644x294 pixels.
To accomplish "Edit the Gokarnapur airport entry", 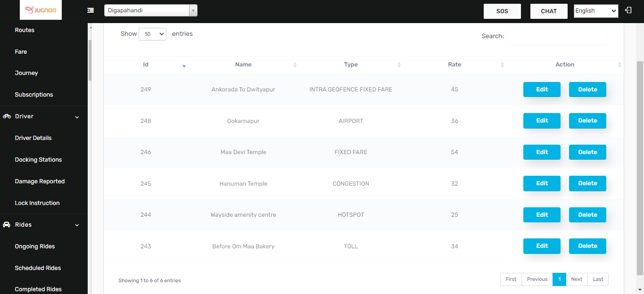I will pyautogui.click(x=542, y=121).
